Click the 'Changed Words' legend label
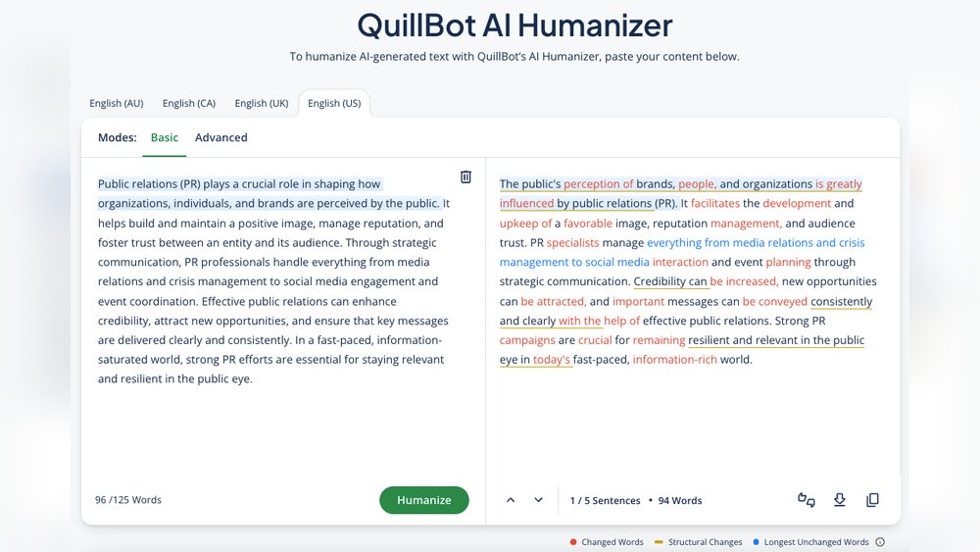 click(x=612, y=542)
